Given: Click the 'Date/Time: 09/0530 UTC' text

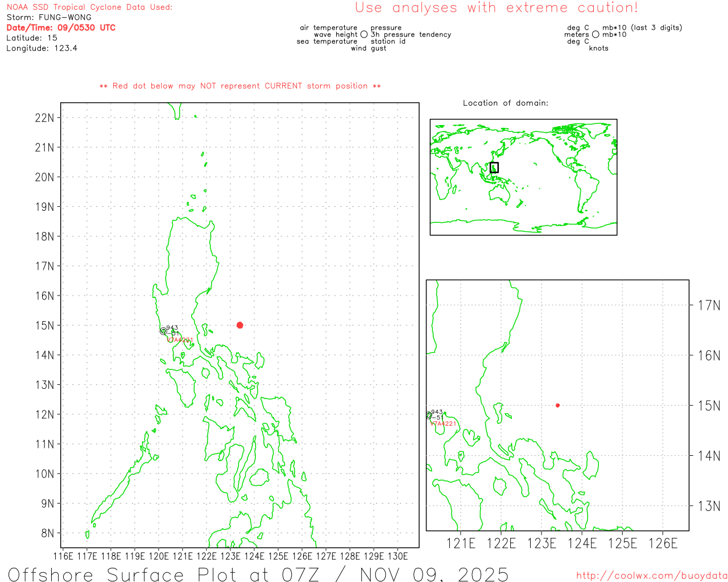Looking at the screenshot, I should coord(61,28).
